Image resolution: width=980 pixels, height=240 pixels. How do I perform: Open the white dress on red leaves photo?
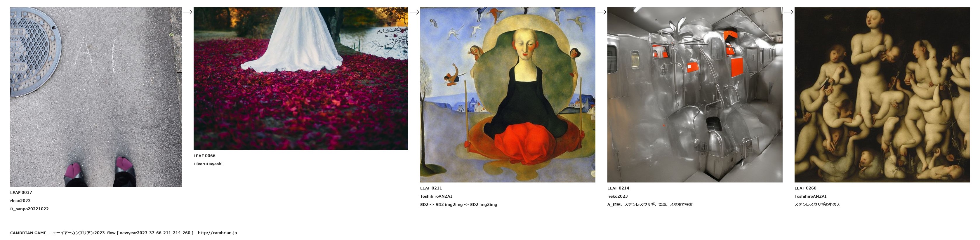tap(301, 78)
